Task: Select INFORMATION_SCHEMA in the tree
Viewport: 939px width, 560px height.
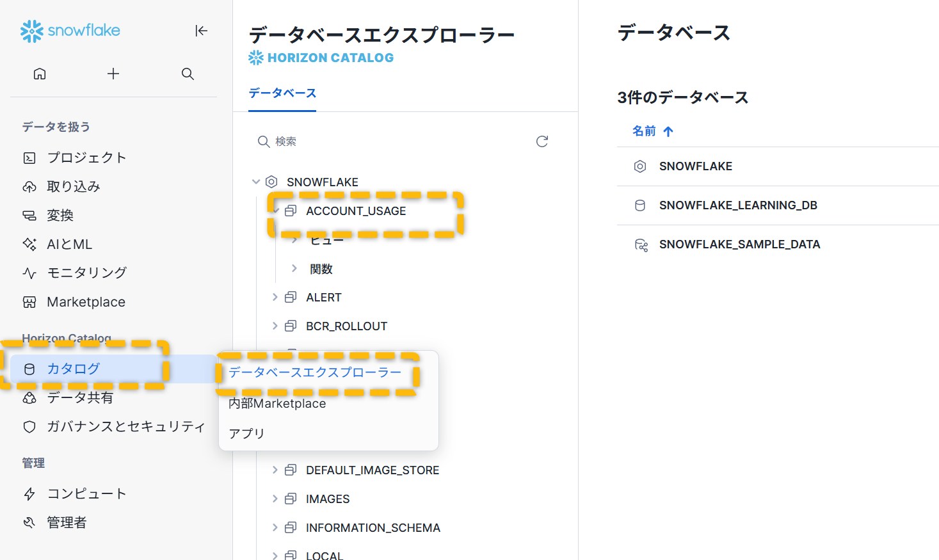Action: pyautogui.click(x=373, y=528)
